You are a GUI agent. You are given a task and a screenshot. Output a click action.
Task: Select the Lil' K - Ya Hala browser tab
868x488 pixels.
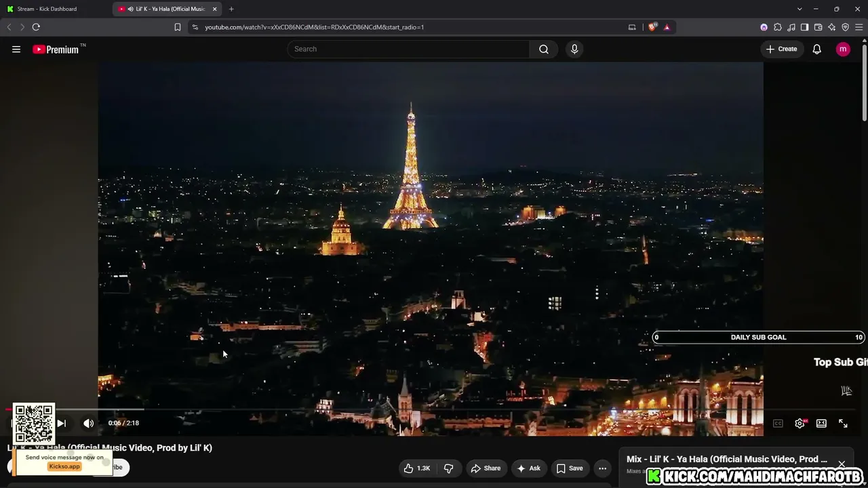[x=165, y=9]
